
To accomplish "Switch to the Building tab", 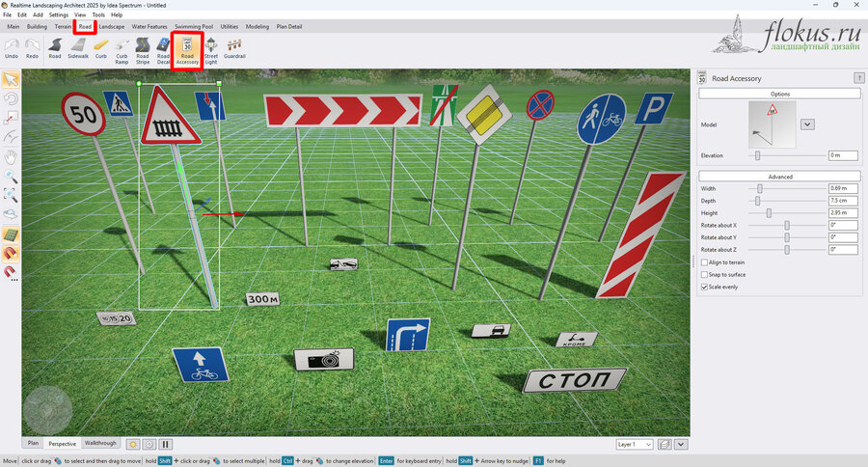I will tap(37, 27).
